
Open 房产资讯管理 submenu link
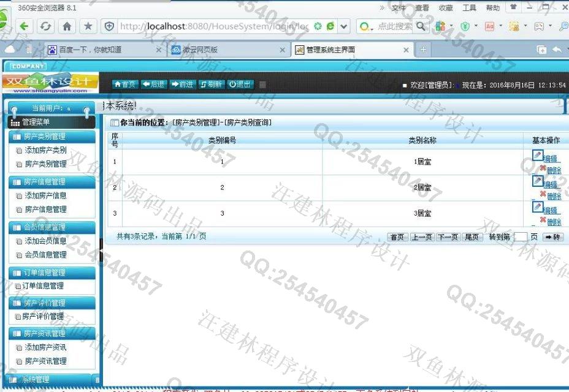(x=45, y=361)
